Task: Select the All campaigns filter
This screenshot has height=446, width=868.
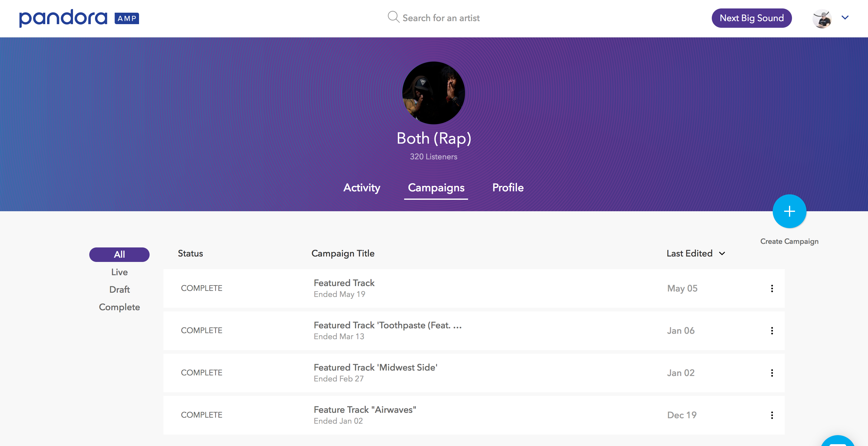Action: [x=119, y=254]
